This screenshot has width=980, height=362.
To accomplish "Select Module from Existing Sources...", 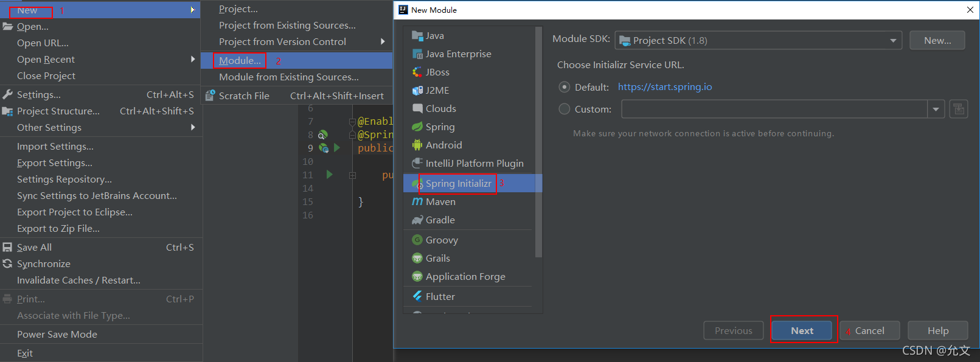I will pos(297,77).
